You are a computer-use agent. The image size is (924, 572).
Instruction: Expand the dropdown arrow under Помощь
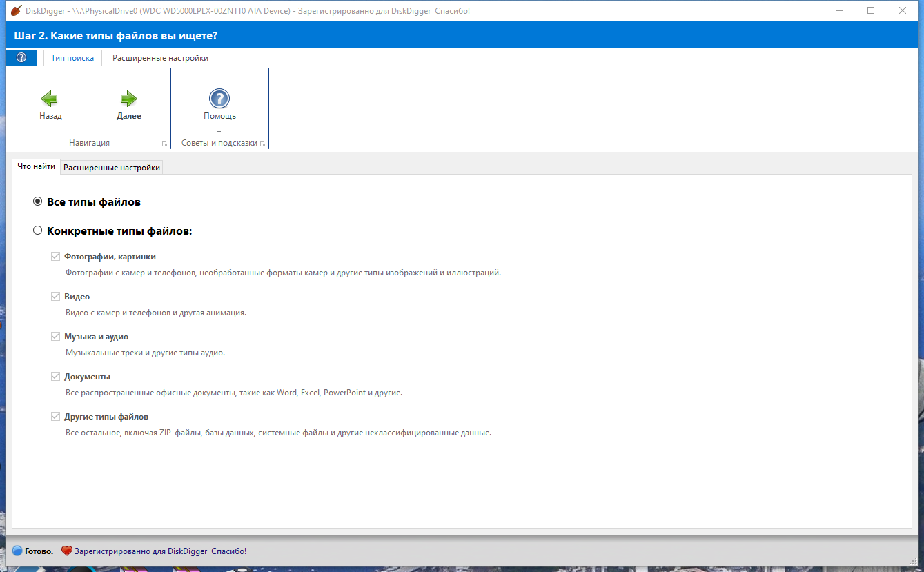[x=219, y=131]
